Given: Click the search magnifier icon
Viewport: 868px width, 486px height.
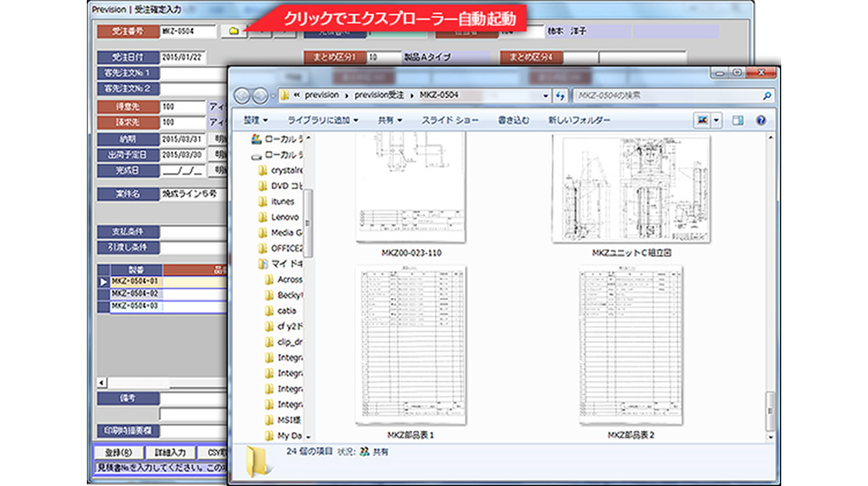Looking at the screenshot, I should [766, 95].
